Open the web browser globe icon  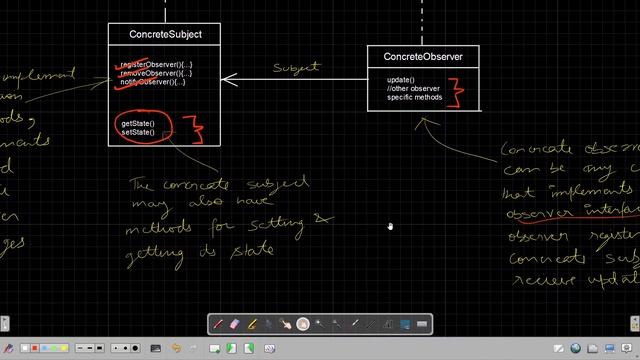click(x=576, y=348)
